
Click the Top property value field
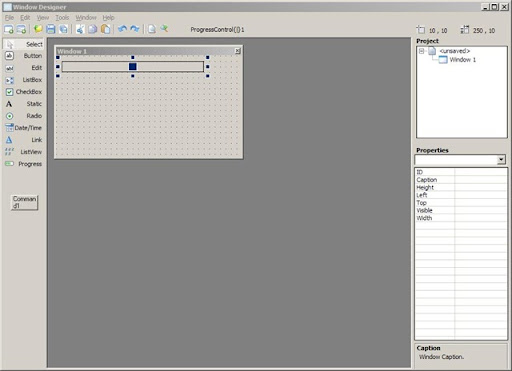click(x=480, y=203)
